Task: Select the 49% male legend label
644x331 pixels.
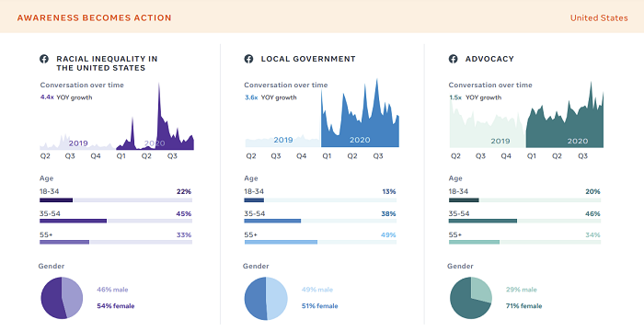Action: pyautogui.click(x=317, y=290)
